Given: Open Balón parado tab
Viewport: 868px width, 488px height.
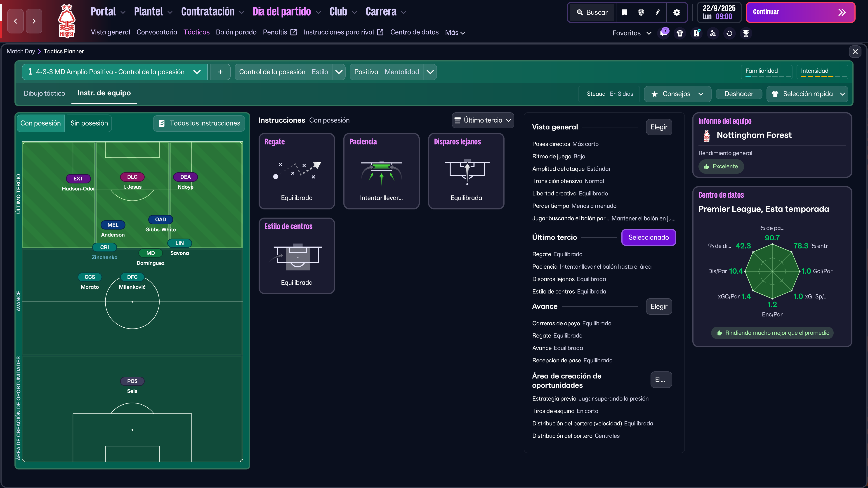Looking at the screenshot, I should (236, 32).
